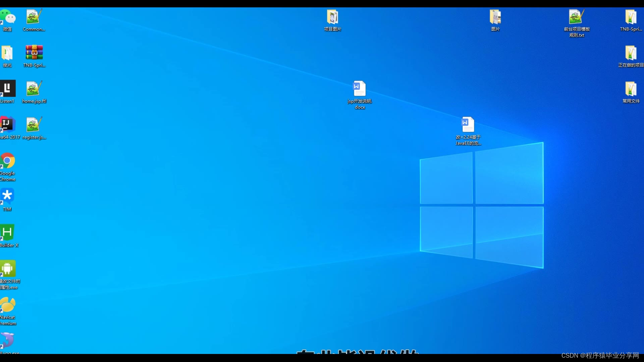
Task: Select the 常用文件 folder icon
Action: 631,89
